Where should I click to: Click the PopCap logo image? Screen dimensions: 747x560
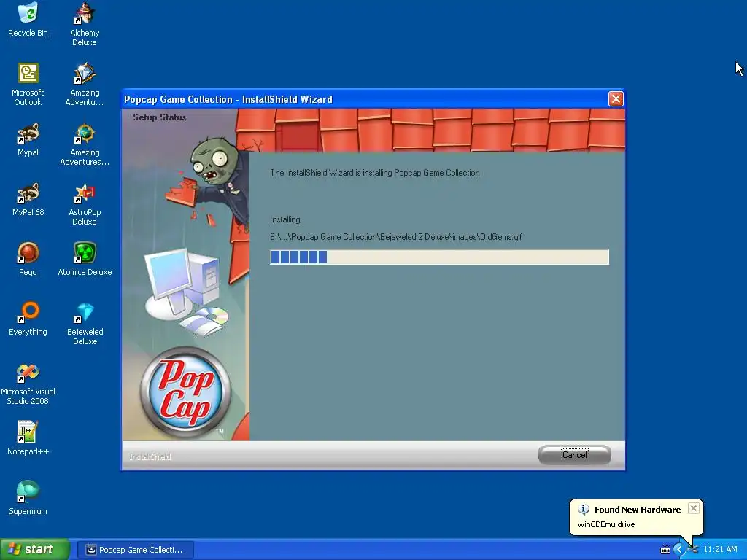(x=185, y=392)
